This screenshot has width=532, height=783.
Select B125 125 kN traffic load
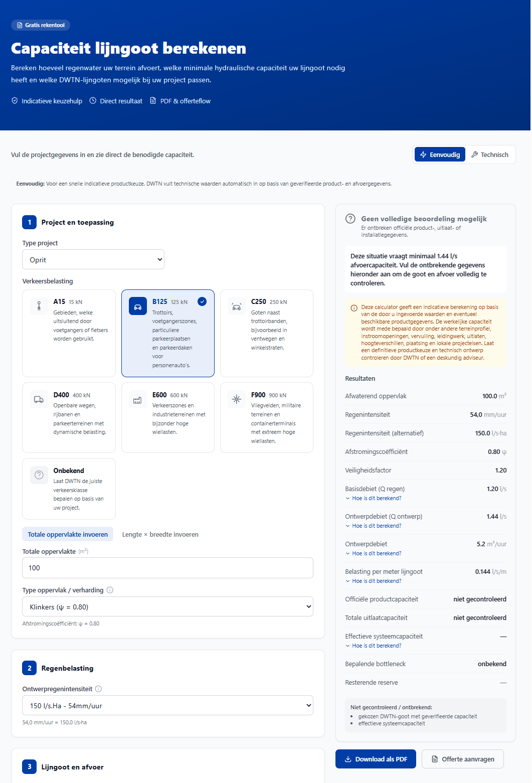pos(168,333)
